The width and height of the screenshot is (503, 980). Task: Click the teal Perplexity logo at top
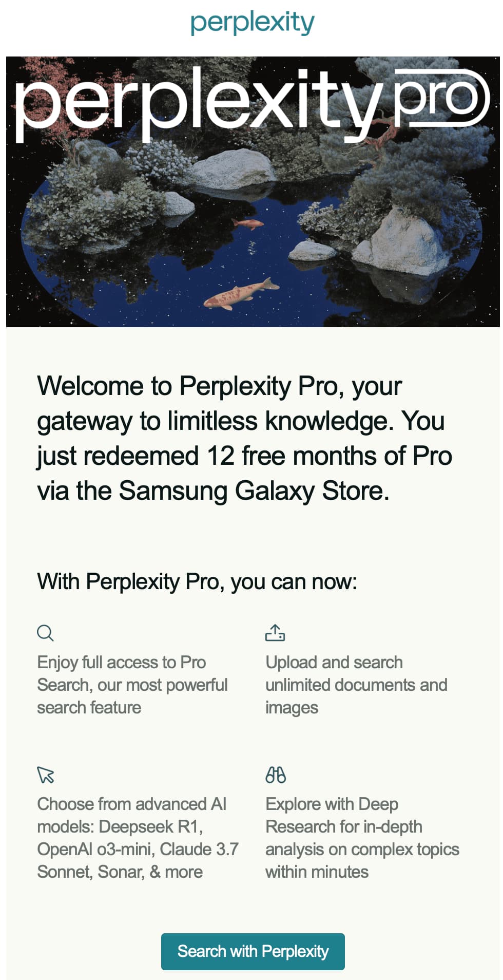[252, 23]
